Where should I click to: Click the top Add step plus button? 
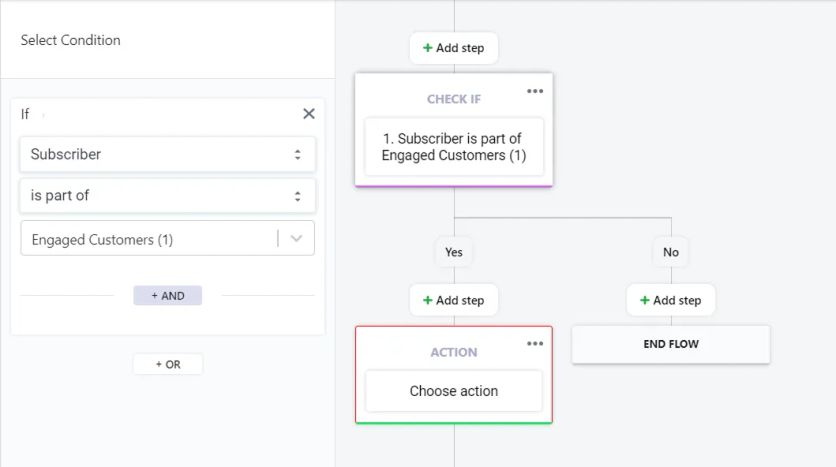453,48
